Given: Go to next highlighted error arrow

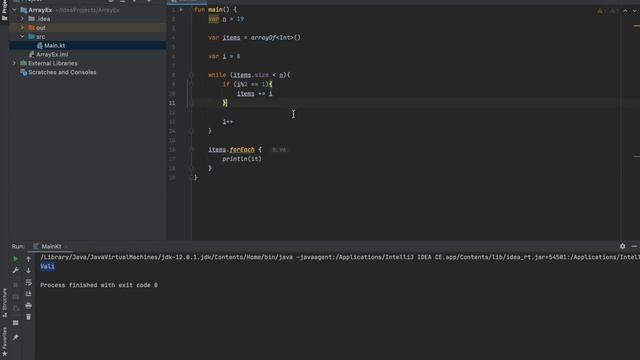Looking at the screenshot, I should click(635, 11).
